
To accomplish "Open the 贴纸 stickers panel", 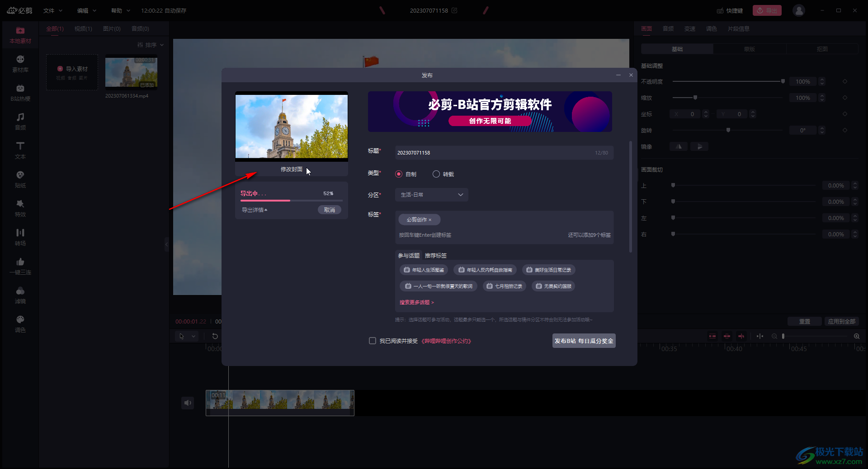I will point(20,180).
